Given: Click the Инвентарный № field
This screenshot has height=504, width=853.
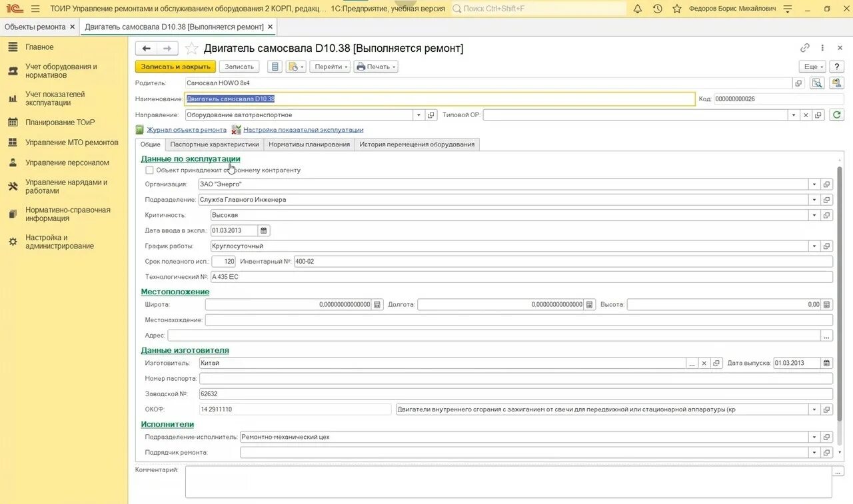Looking at the screenshot, I should pyautogui.click(x=563, y=261).
